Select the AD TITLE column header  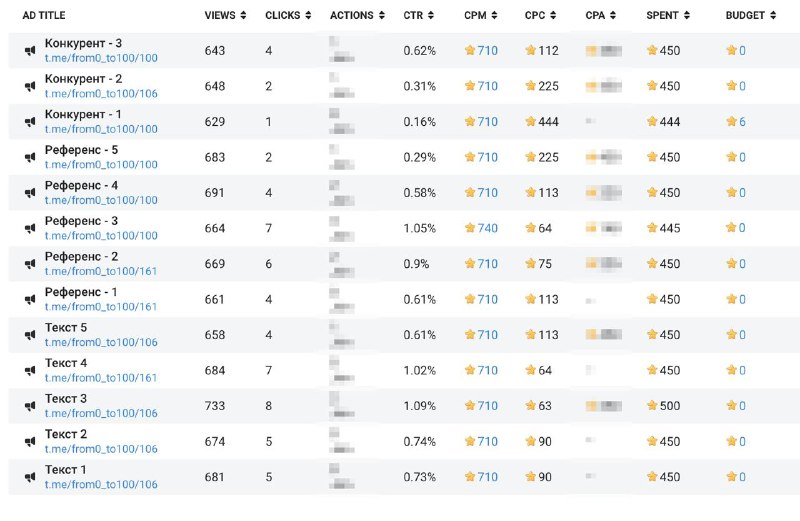[x=44, y=15]
